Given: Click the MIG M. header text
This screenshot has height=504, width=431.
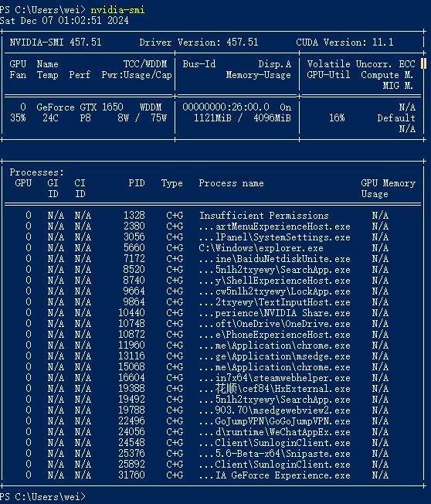Looking at the screenshot, I should 398,86.
